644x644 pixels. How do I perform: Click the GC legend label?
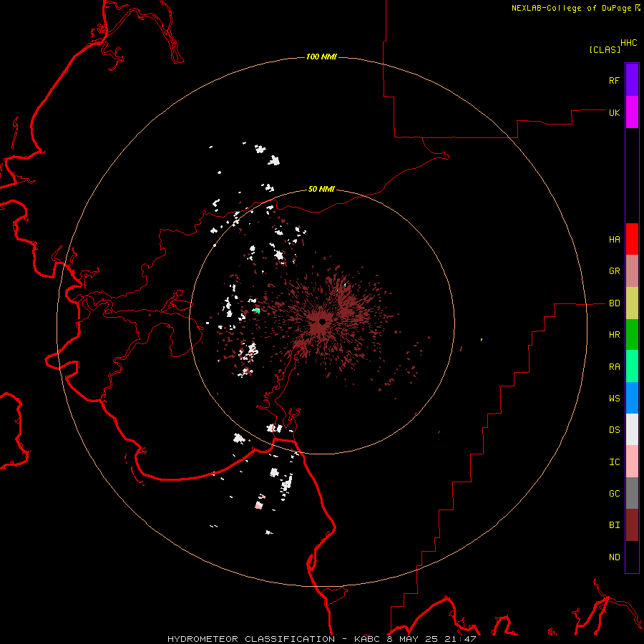(x=614, y=494)
